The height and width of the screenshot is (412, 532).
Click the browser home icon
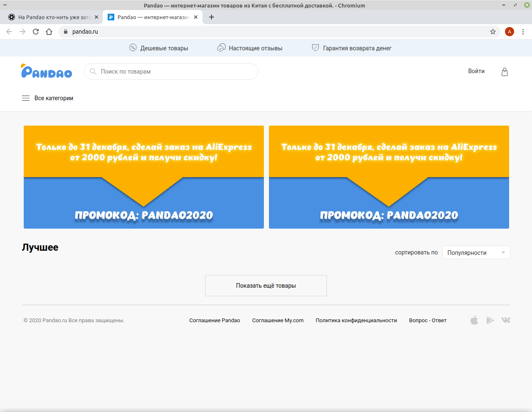49,32
